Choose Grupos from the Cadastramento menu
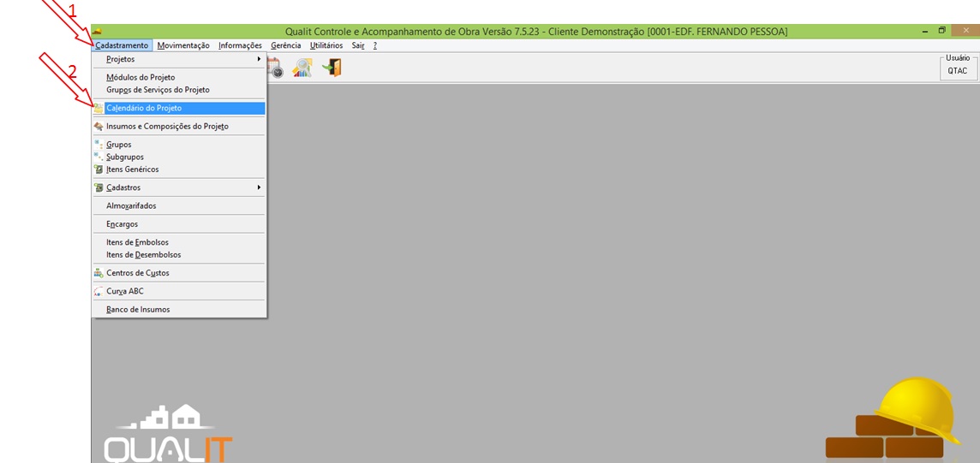 coord(179,144)
